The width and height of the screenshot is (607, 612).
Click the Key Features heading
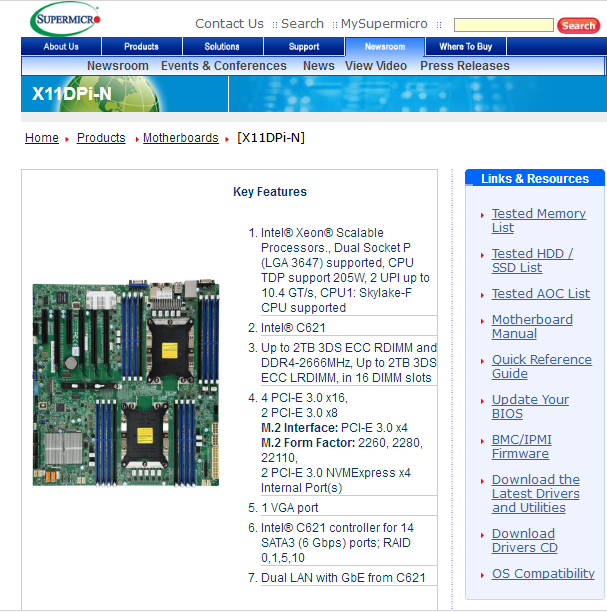click(270, 192)
